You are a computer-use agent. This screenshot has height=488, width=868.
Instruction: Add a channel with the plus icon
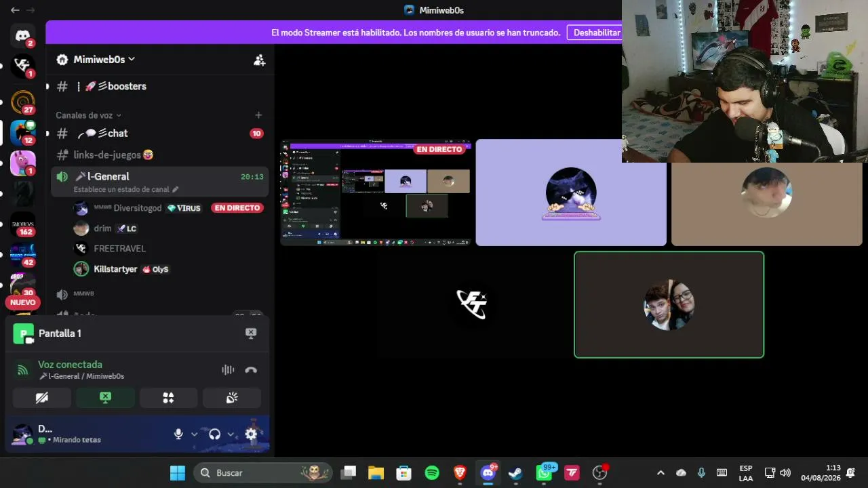[x=258, y=115]
